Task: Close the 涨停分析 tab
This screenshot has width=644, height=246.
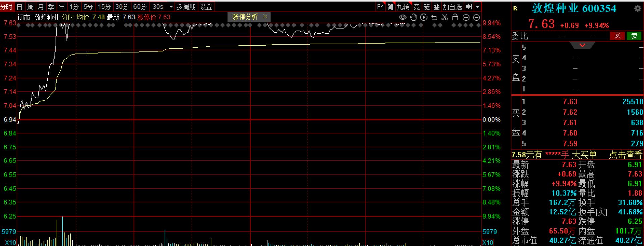Action: tap(265, 16)
